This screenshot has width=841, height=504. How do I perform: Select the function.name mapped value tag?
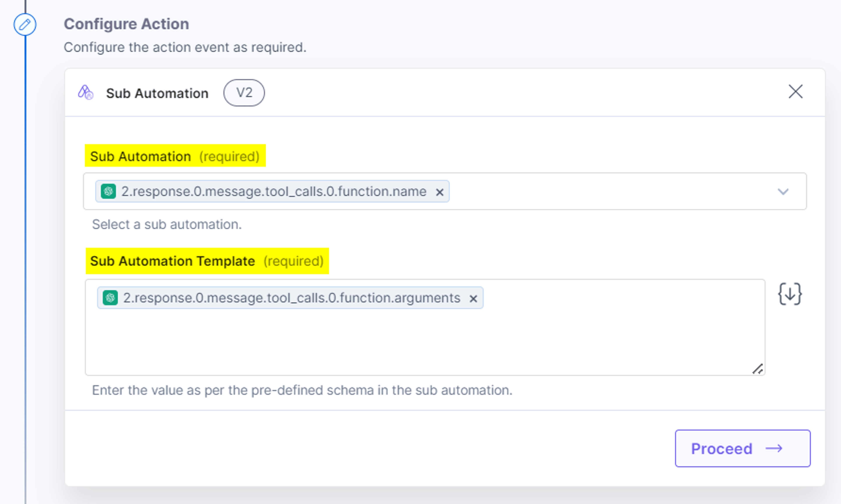tap(272, 191)
